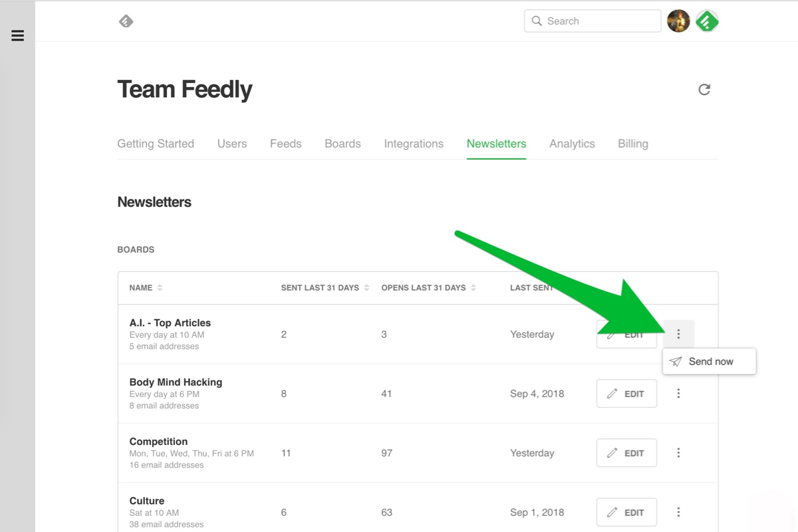
Task: Open more options for A.I. - Top Articles
Action: (678, 334)
